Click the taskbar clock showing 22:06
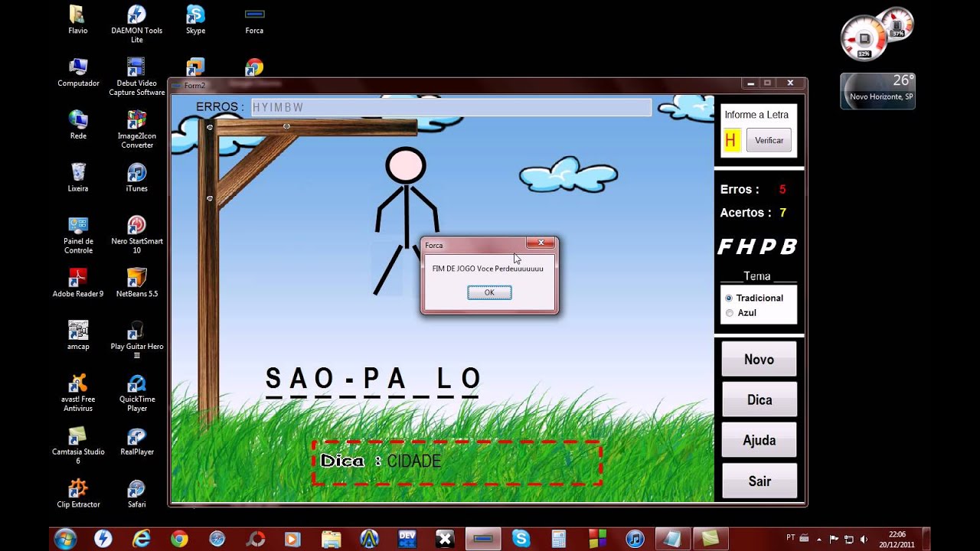This screenshot has height=551, width=980. click(x=898, y=540)
